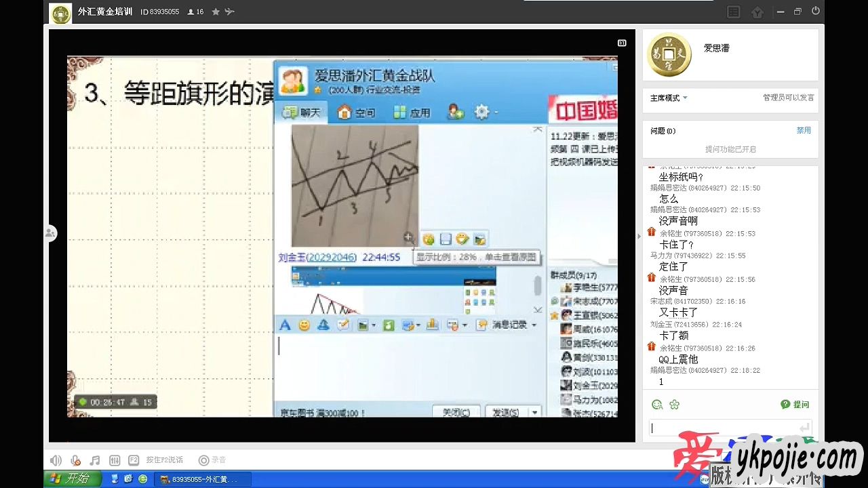Open the send picture dropdown in QQ toolbar
Image resolution: width=868 pixels, height=488 pixels.
pos(367,325)
